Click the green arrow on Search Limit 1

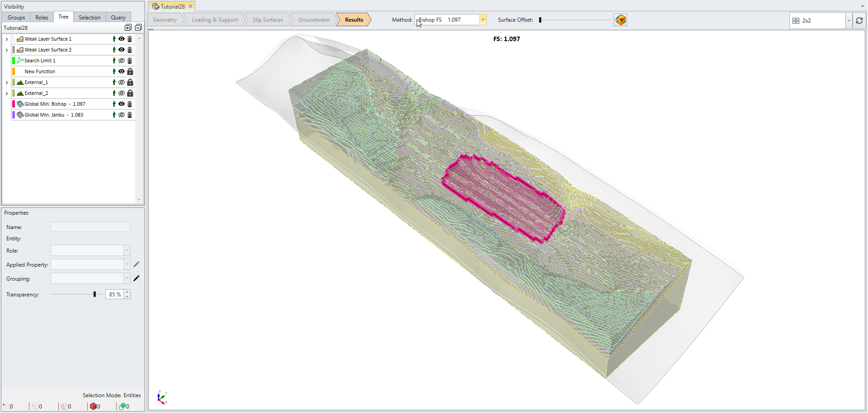tap(114, 61)
